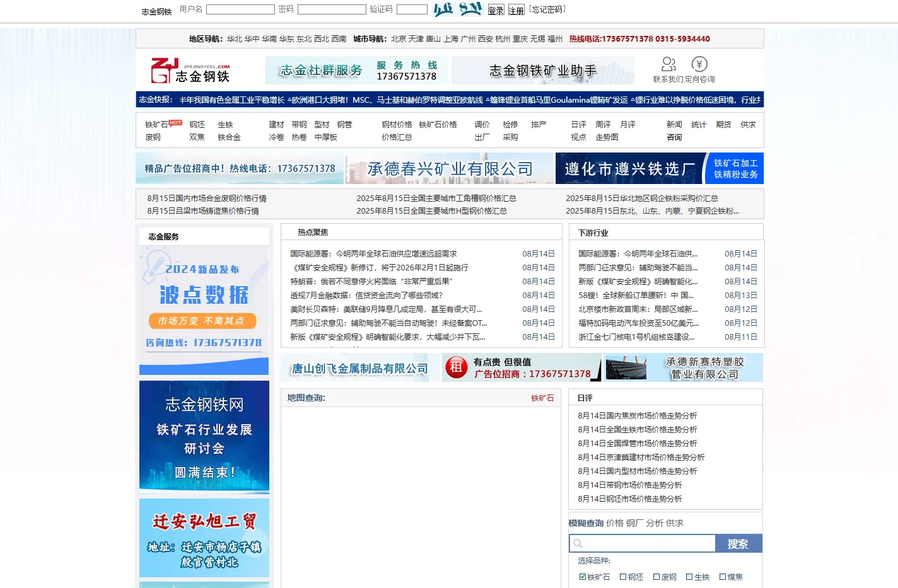
Task: Open 唐山 city navigation link
Action: point(433,39)
